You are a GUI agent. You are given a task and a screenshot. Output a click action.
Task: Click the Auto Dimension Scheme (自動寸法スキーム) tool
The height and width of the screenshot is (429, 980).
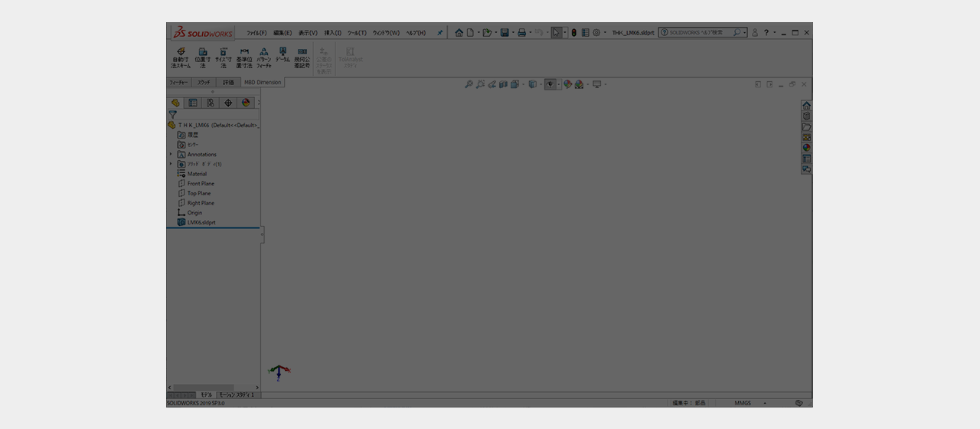point(181,58)
